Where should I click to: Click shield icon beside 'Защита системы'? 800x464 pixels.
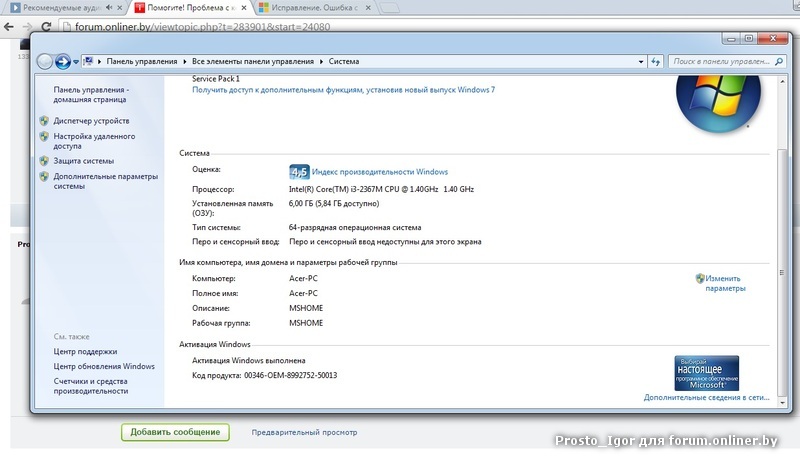(44, 161)
